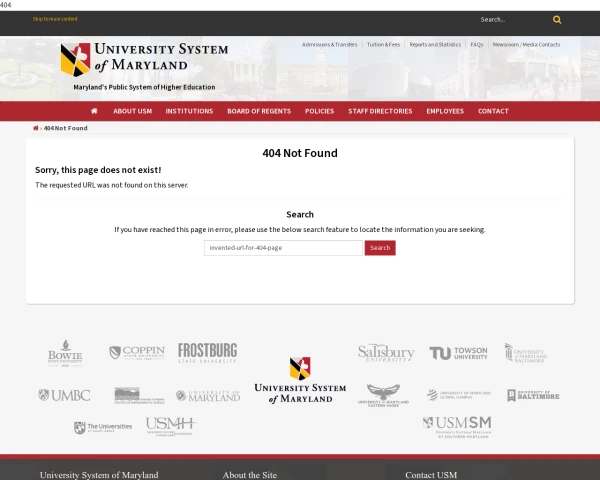The image size is (600, 480).
Task: Open the Maryland Global Campus logo
Action: pos(458,395)
